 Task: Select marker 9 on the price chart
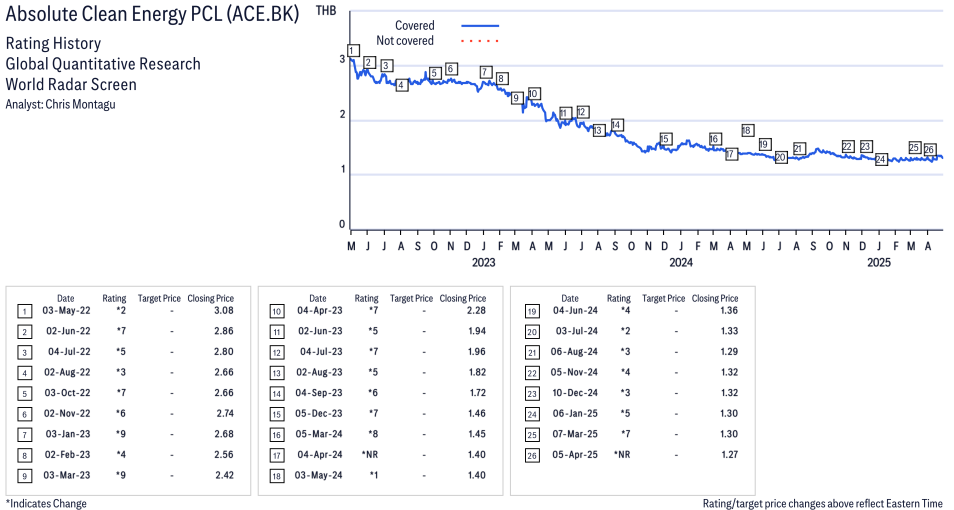pyautogui.click(x=516, y=98)
